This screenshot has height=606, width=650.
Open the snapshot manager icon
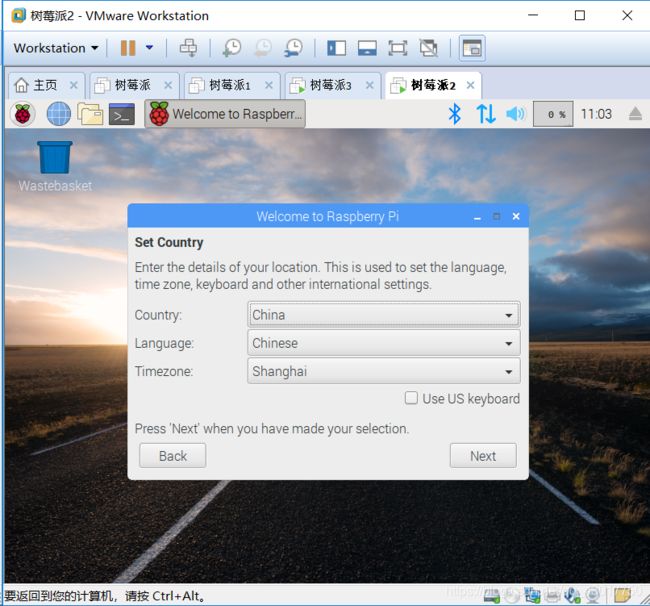[x=293, y=48]
